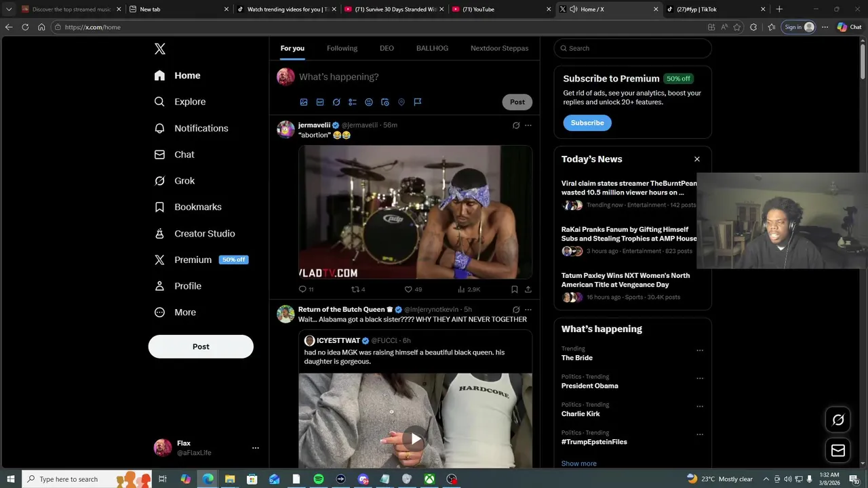Click the Grok enhance icon in composer
The height and width of the screenshot is (488, 868).
click(x=336, y=102)
